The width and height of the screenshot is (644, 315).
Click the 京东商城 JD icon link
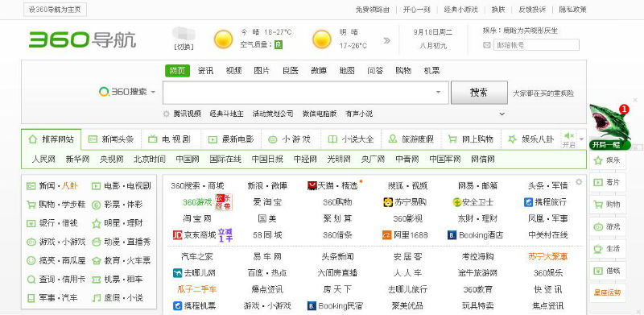[x=177, y=235]
